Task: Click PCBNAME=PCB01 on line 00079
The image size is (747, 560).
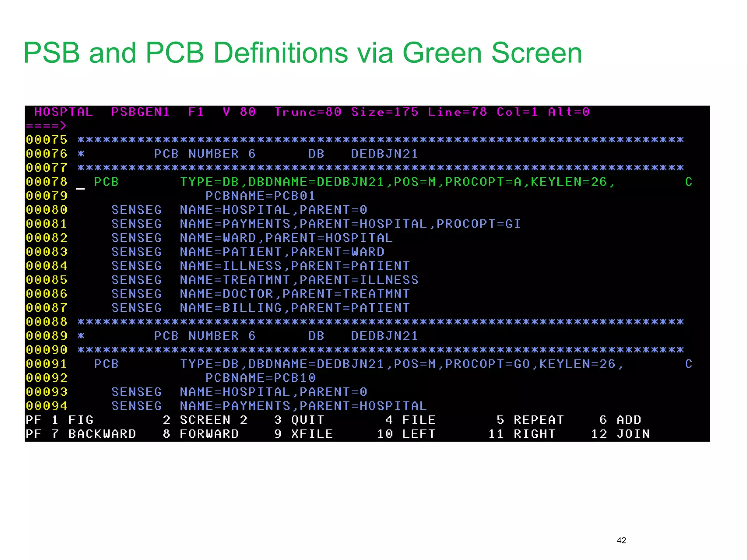Action: point(260,196)
